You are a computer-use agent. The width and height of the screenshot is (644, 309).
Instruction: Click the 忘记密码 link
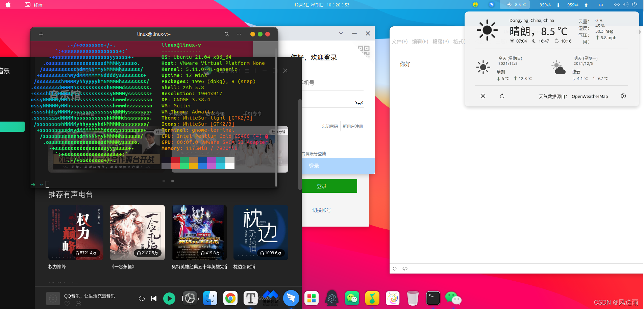click(330, 126)
